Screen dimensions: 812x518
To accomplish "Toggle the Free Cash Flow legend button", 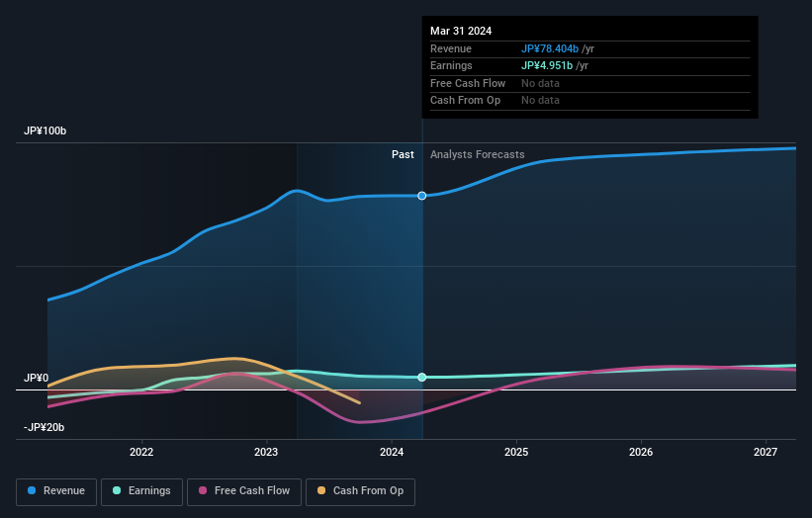I will pyautogui.click(x=244, y=491).
